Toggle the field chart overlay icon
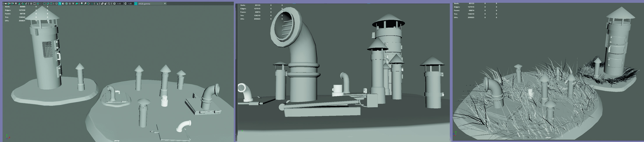The image size is (644, 142). click(x=44, y=4)
